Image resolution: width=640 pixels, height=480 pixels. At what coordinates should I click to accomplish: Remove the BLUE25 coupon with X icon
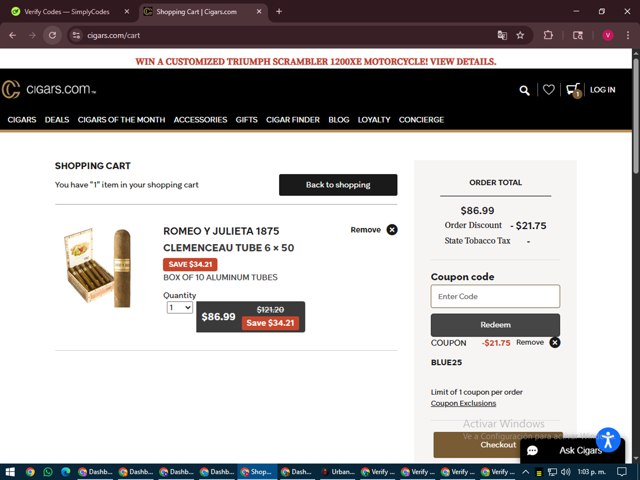point(555,342)
